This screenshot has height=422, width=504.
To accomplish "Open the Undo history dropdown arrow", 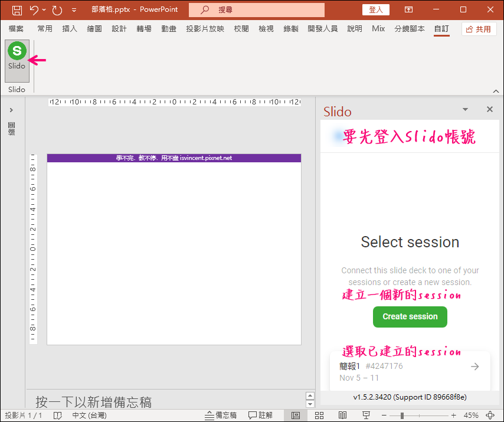I will [x=44, y=10].
